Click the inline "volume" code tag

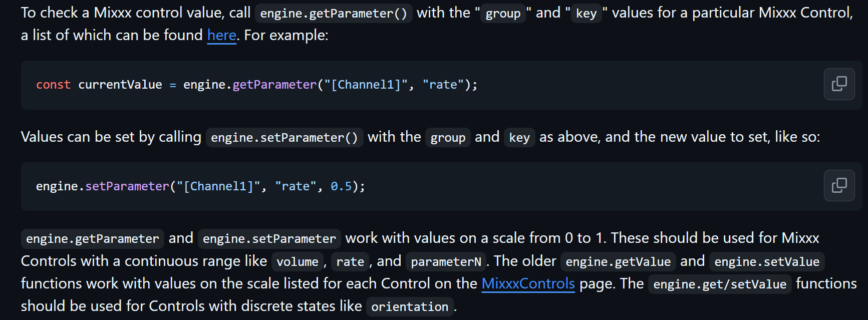tap(298, 261)
